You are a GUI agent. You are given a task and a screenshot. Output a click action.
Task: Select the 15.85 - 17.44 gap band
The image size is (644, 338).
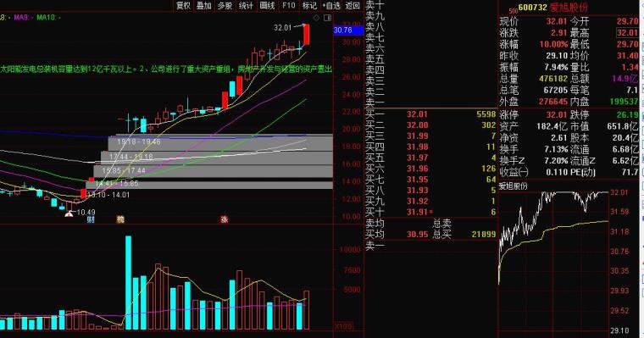(214, 170)
